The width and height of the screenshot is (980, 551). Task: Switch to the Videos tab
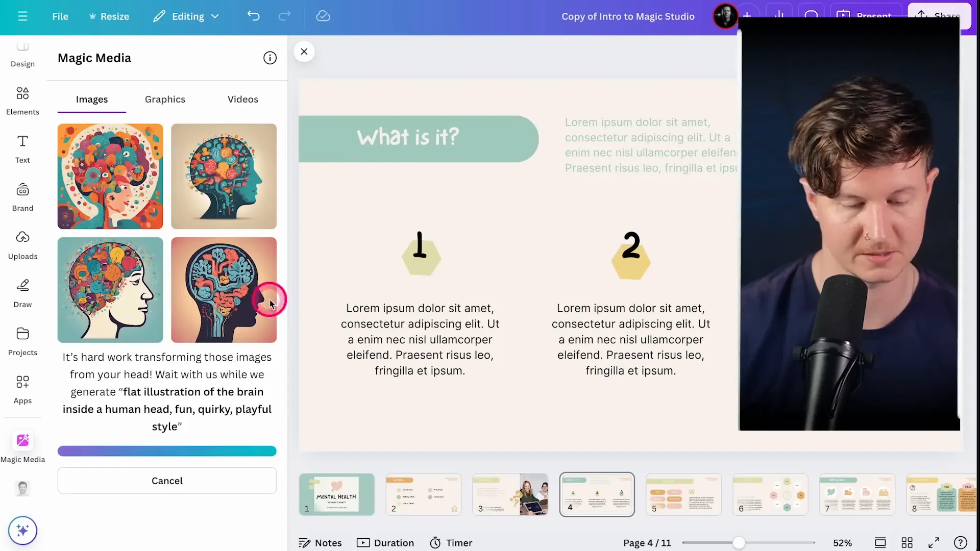click(x=243, y=99)
